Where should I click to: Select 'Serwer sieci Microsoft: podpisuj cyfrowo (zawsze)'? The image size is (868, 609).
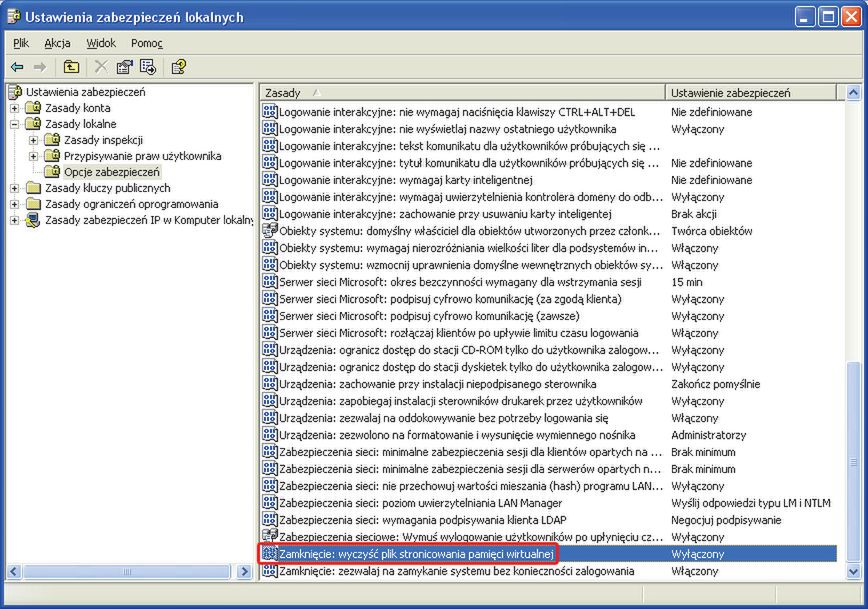click(x=429, y=316)
